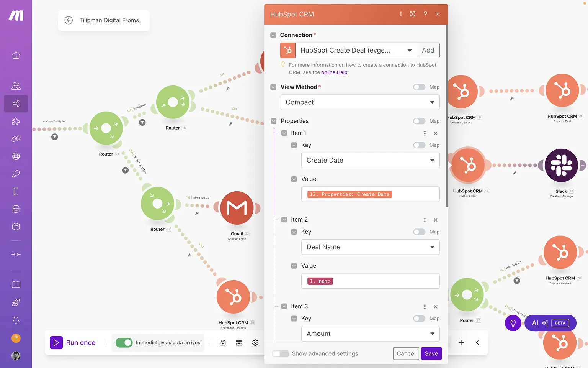Remove Item 1 with its X icon
This screenshot has height=368, width=588.
point(436,133)
